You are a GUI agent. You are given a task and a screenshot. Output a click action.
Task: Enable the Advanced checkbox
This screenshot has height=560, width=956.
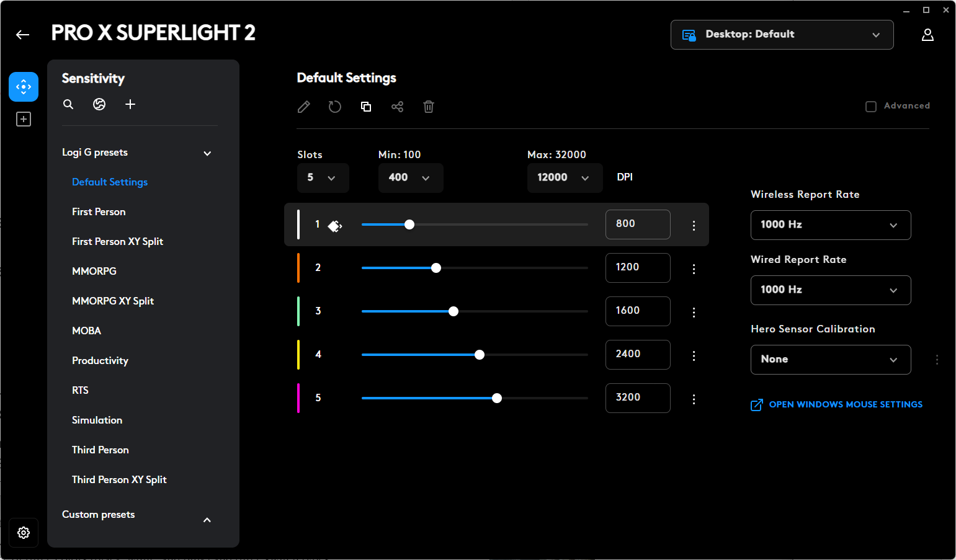871,107
